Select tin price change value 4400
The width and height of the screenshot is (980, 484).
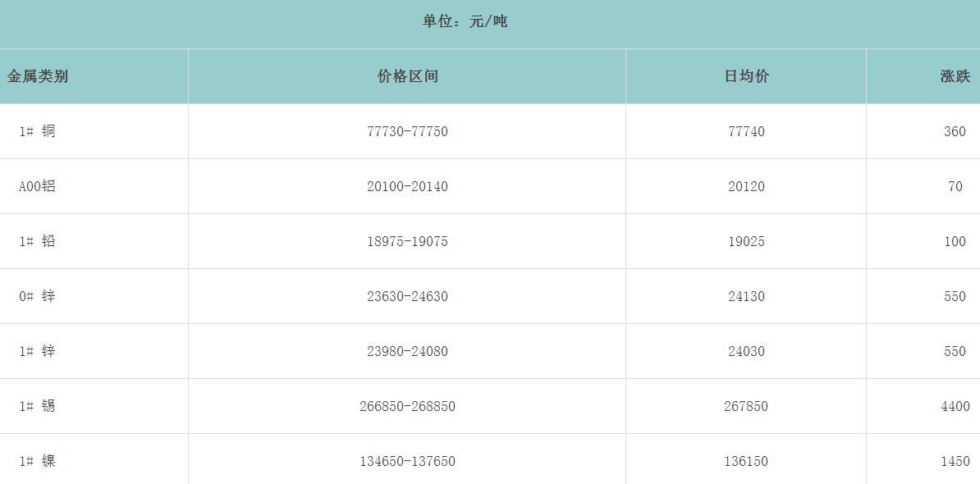point(955,406)
